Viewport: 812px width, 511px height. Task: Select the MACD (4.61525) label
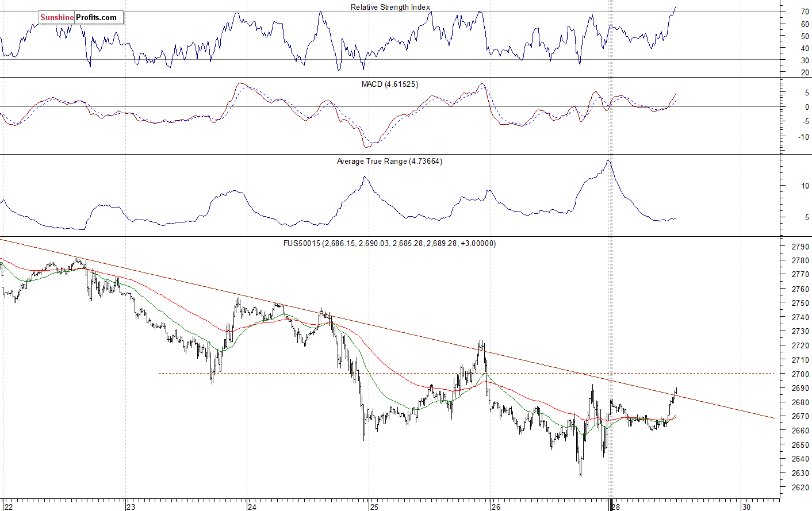click(390, 84)
